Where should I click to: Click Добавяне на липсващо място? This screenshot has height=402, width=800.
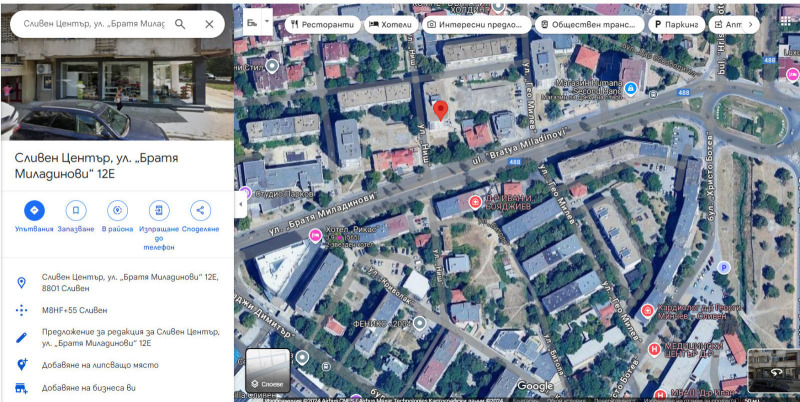coord(100,365)
